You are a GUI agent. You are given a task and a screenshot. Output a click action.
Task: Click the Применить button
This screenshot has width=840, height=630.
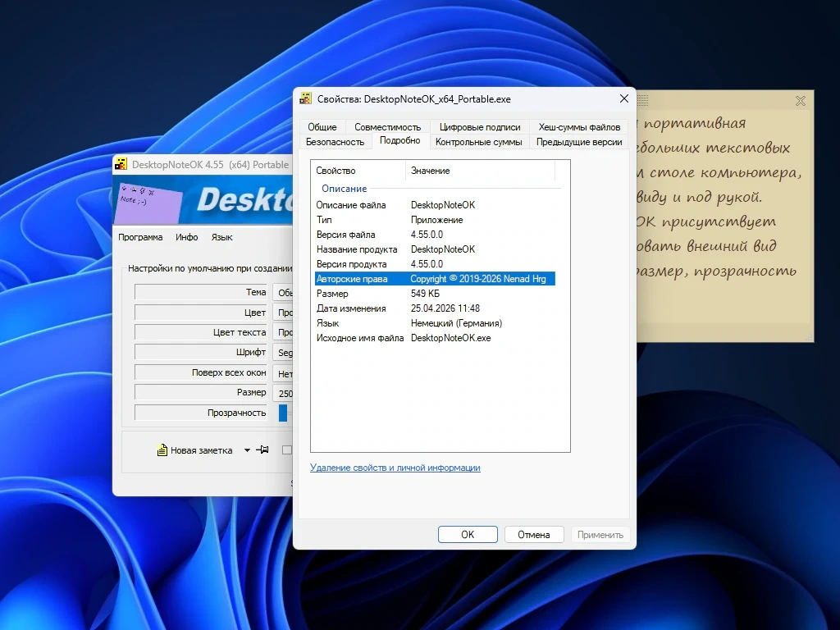click(600, 535)
